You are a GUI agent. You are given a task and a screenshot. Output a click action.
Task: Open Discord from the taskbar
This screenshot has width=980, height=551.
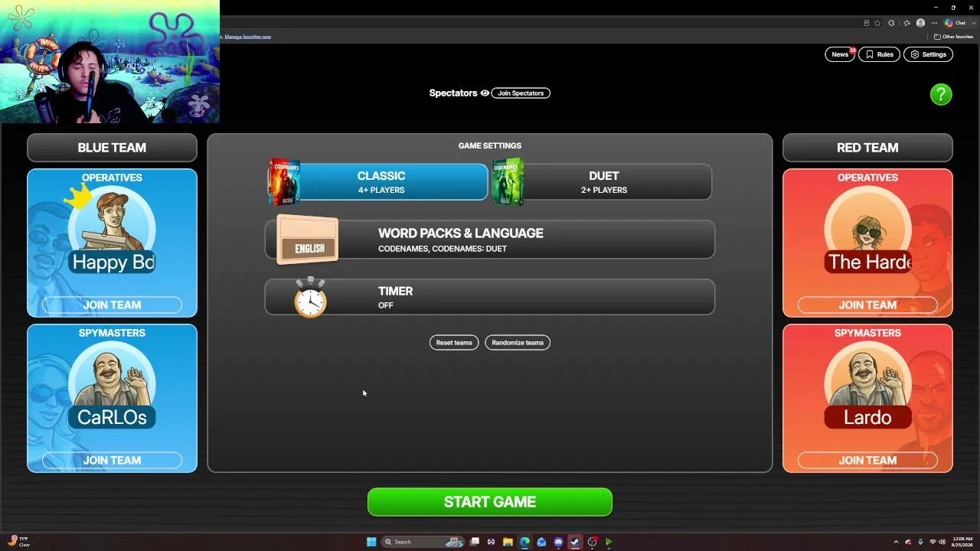pos(558,542)
